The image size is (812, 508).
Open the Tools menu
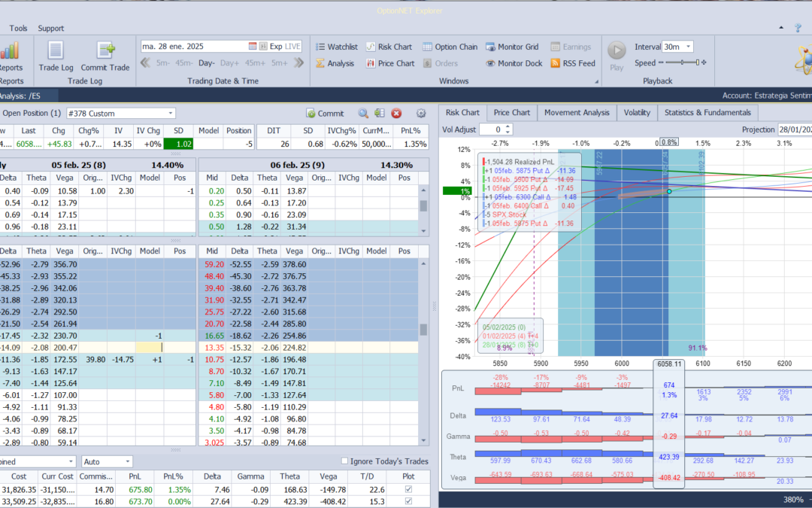click(18, 28)
